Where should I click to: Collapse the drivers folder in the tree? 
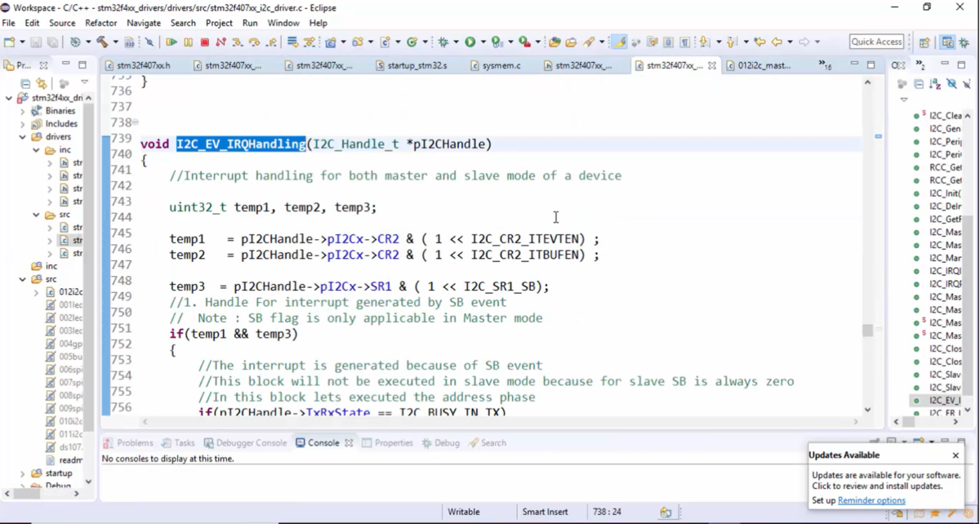tap(23, 137)
